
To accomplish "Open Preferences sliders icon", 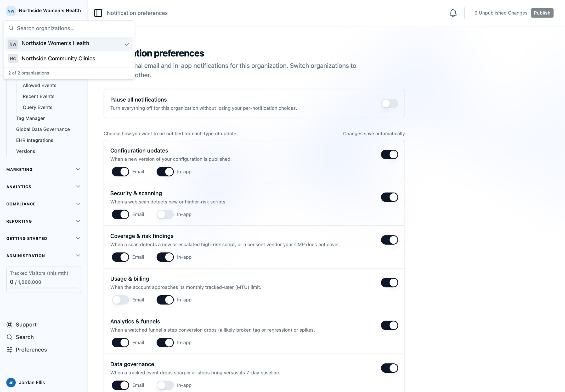I will [9, 350].
